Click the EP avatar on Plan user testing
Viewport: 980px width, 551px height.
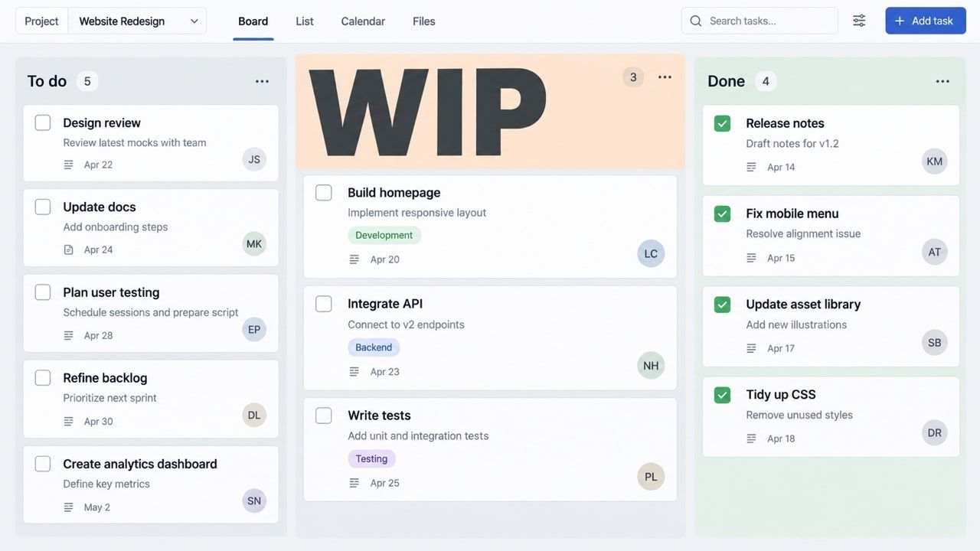click(x=254, y=330)
